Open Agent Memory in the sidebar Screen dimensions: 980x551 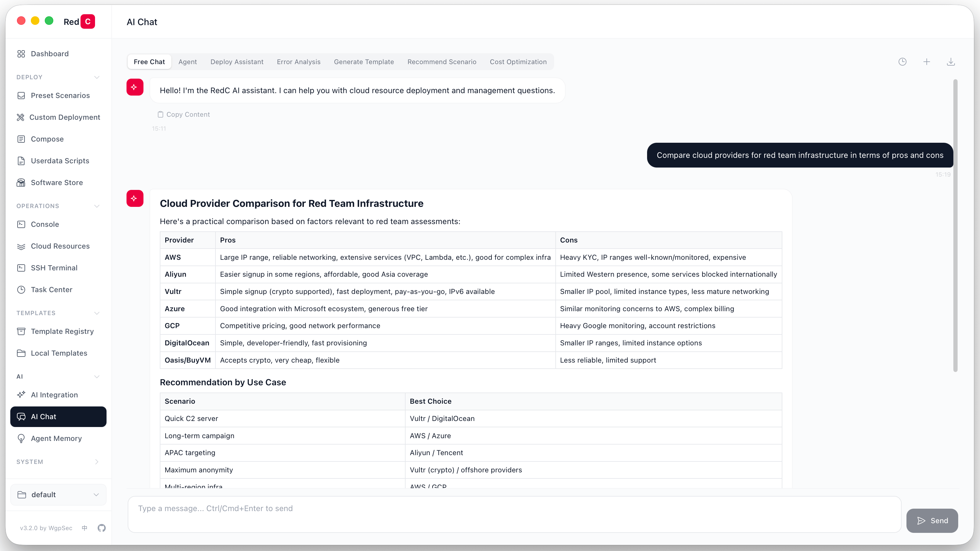click(x=56, y=438)
